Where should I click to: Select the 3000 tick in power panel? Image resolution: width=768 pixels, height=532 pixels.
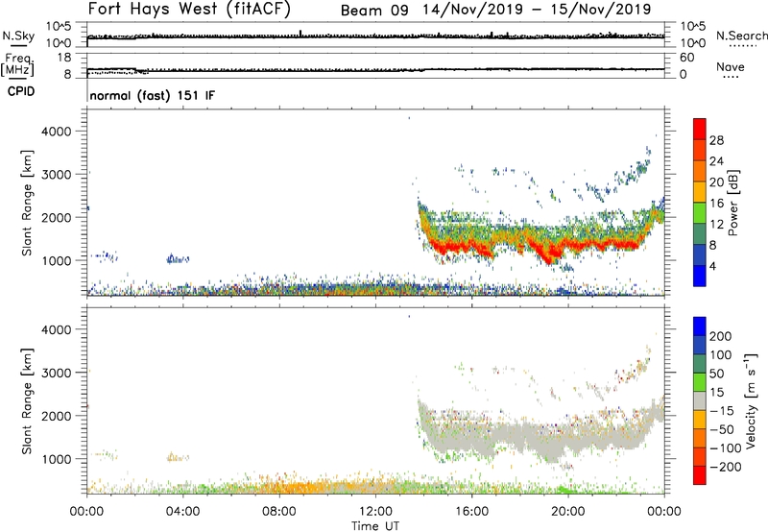coord(57,175)
